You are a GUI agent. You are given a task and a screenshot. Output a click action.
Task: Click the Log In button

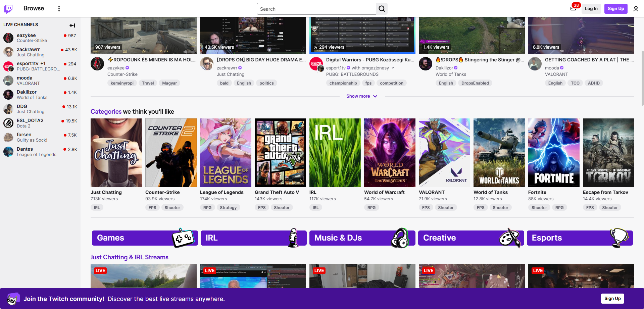[x=591, y=9]
